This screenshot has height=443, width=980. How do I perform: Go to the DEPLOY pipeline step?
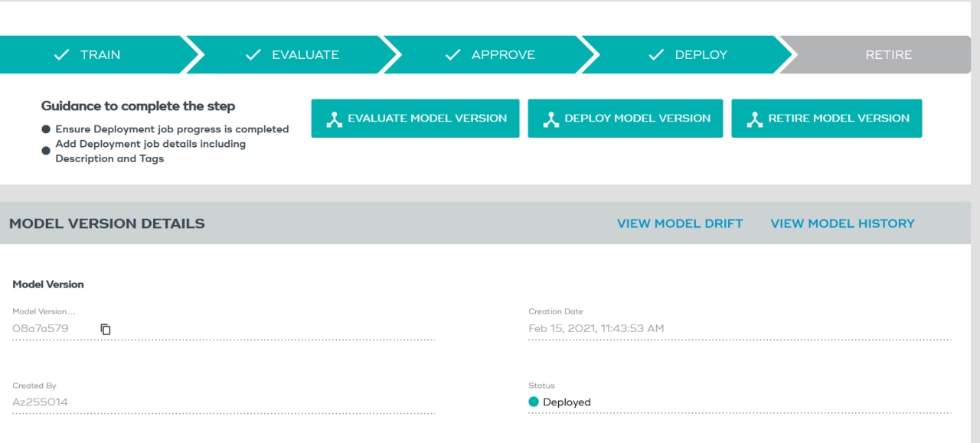pyautogui.click(x=689, y=54)
